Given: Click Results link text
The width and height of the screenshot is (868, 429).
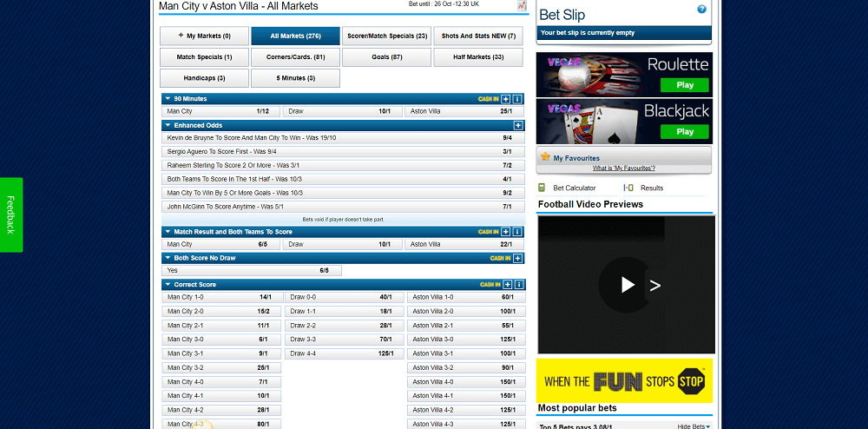Looking at the screenshot, I should tap(652, 188).
